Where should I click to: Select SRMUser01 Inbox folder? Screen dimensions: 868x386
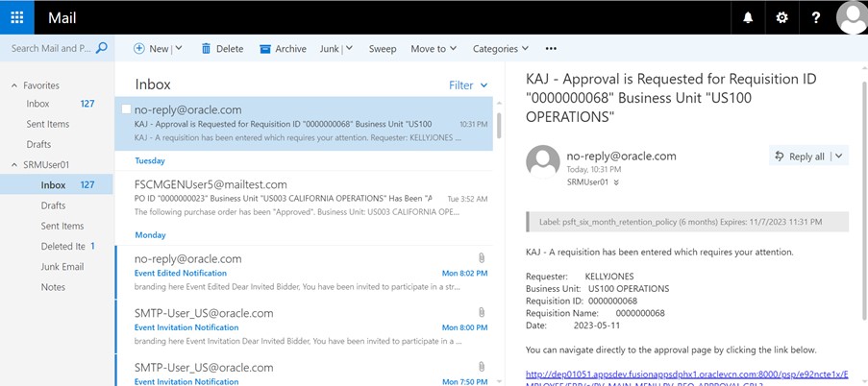pos(57,184)
